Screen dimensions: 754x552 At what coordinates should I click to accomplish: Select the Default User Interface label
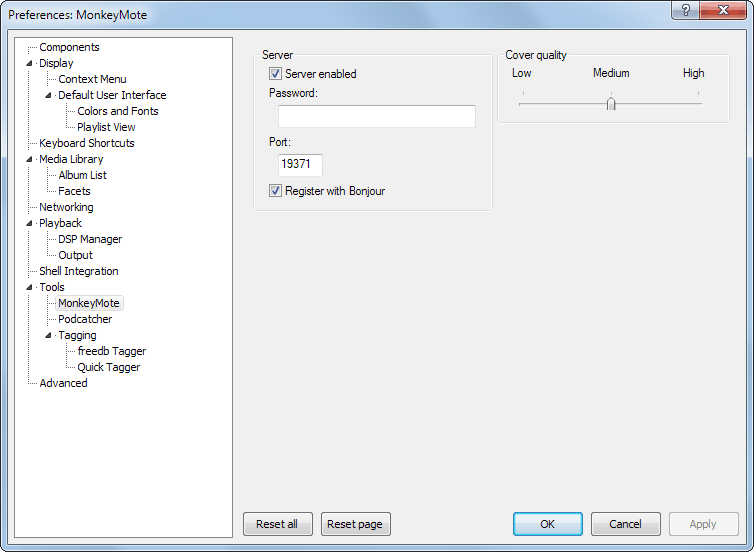tap(112, 95)
